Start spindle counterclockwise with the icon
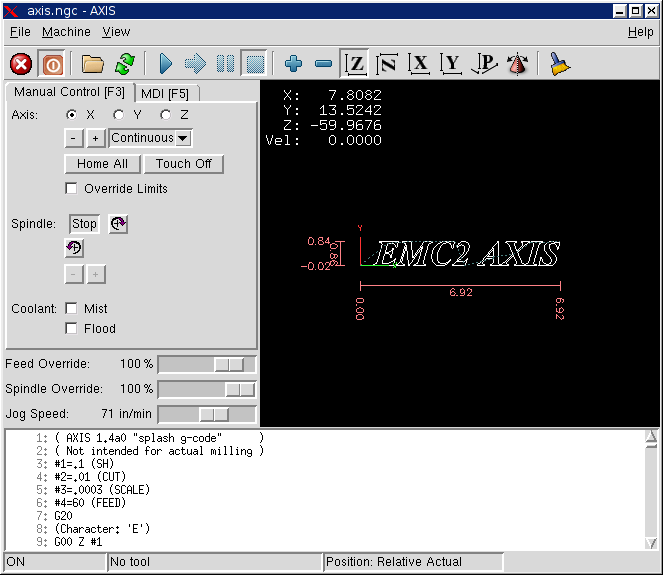The height and width of the screenshot is (575, 663). point(74,248)
